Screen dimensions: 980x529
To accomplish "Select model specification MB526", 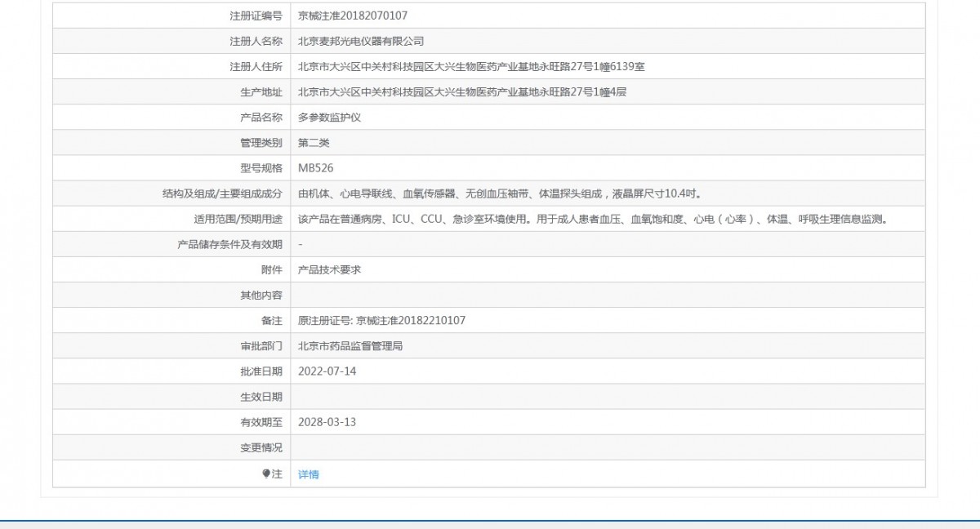I will [x=315, y=168].
